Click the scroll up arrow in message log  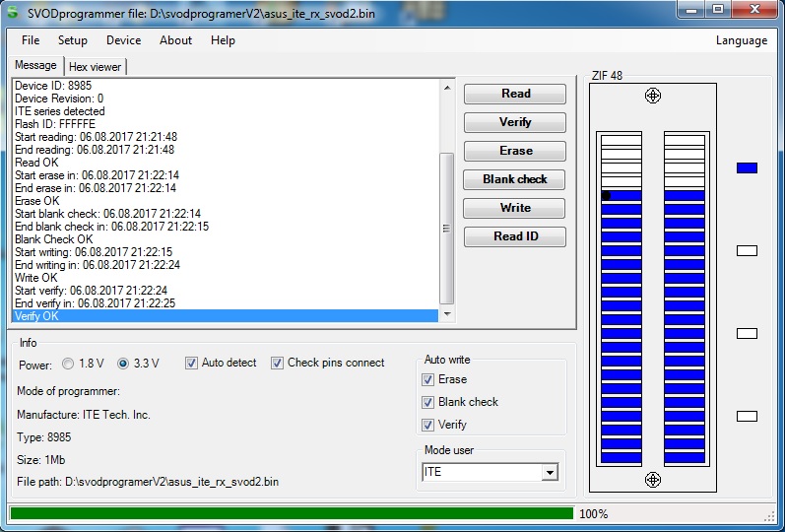pyautogui.click(x=447, y=88)
